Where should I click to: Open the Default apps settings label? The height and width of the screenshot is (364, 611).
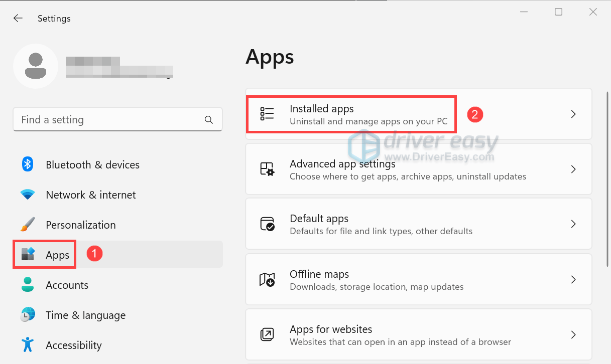click(x=319, y=219)
